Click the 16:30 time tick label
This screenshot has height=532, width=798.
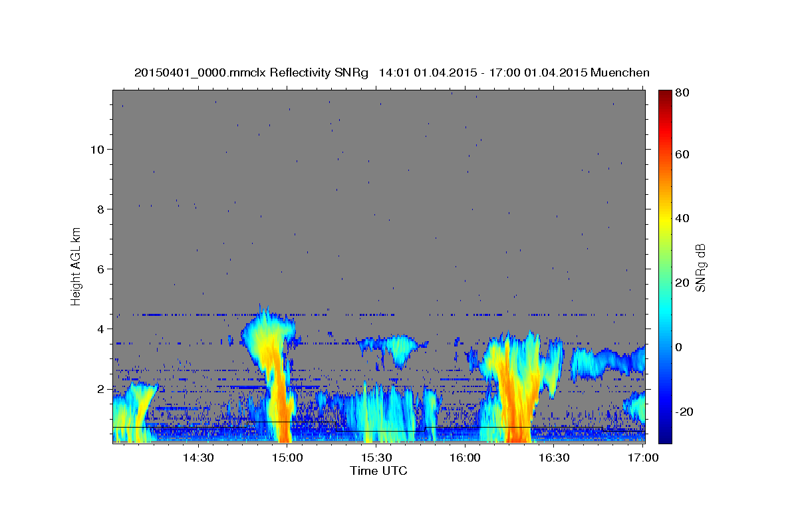tap(554, 458)
